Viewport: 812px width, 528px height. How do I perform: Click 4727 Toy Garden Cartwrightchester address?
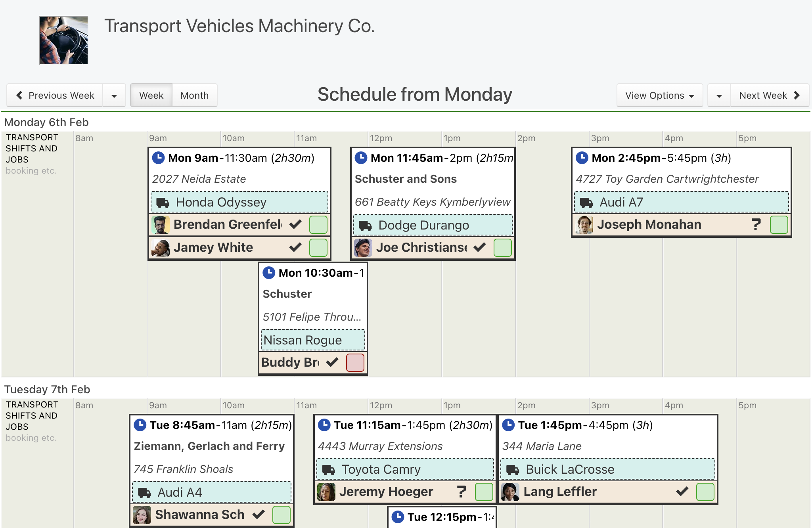point(667,179)
